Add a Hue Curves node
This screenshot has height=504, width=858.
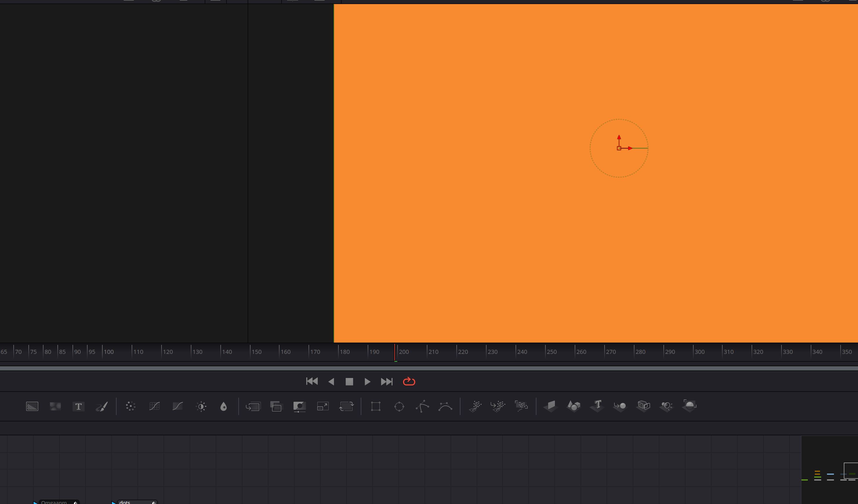(178, 406)
